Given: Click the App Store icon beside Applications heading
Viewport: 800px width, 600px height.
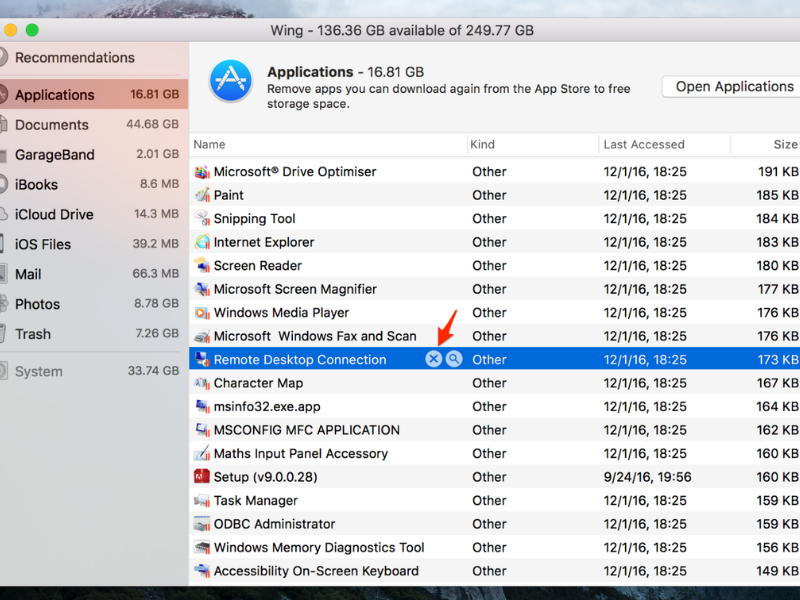Looking at the screenshot, I should coord(231,81).
